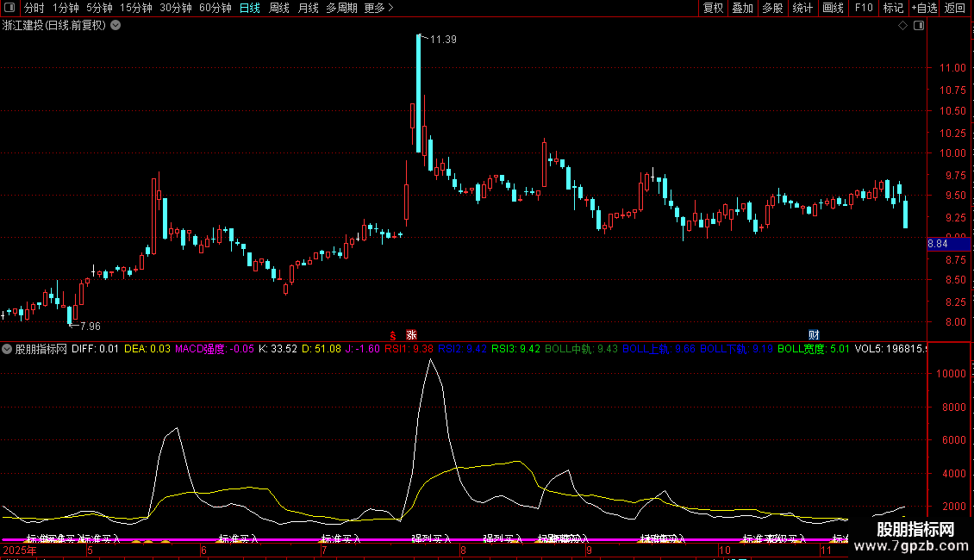The image size is (974, 560).
Task: Click the 11.00 price axis label
Action: click(x=952, y=68)
